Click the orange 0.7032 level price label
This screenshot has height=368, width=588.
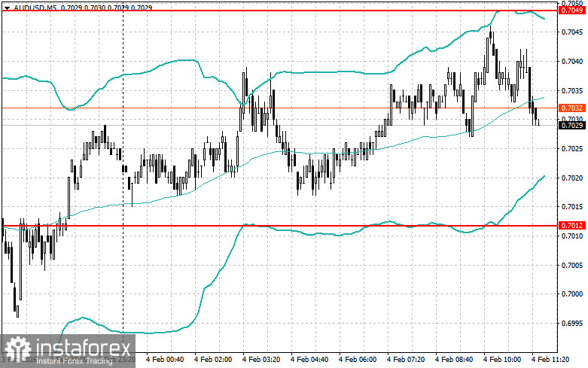pos(572,108)
